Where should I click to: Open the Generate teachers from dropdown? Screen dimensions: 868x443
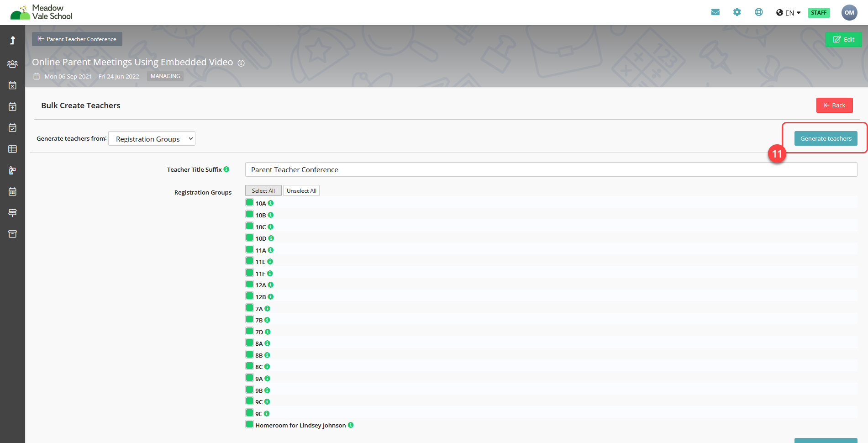[x=152, y=139]
